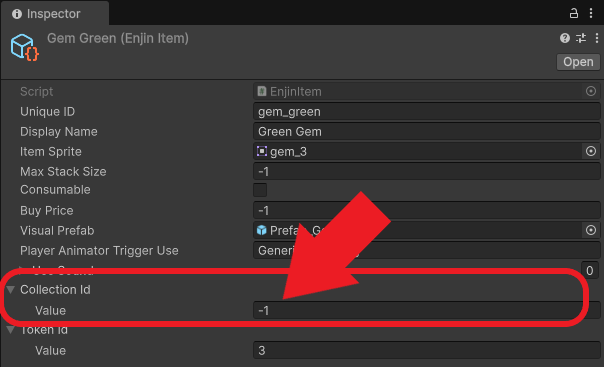Toggle the Consumable checkbox
The image size is (604, 367).
click(x=260, y=190)
